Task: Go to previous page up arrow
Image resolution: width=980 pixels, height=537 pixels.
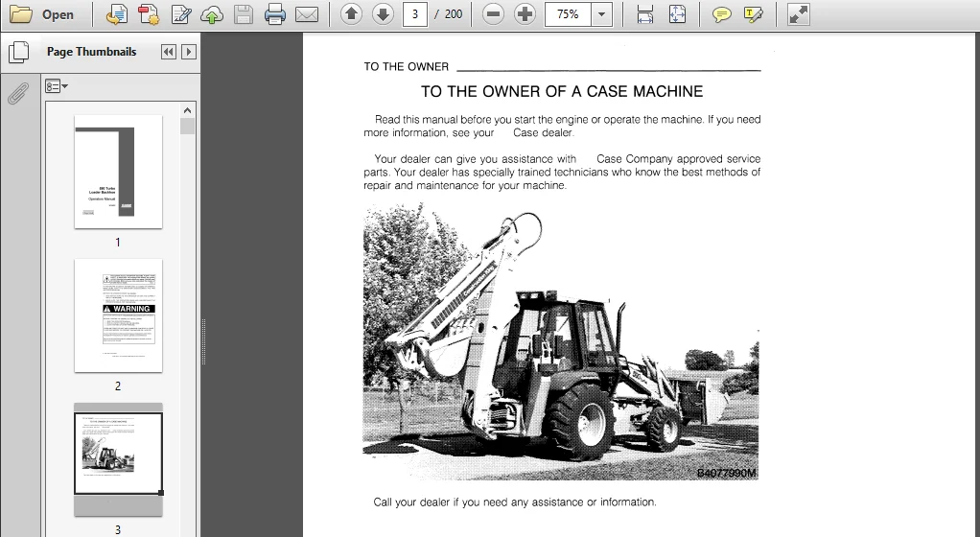Action: 351,13
